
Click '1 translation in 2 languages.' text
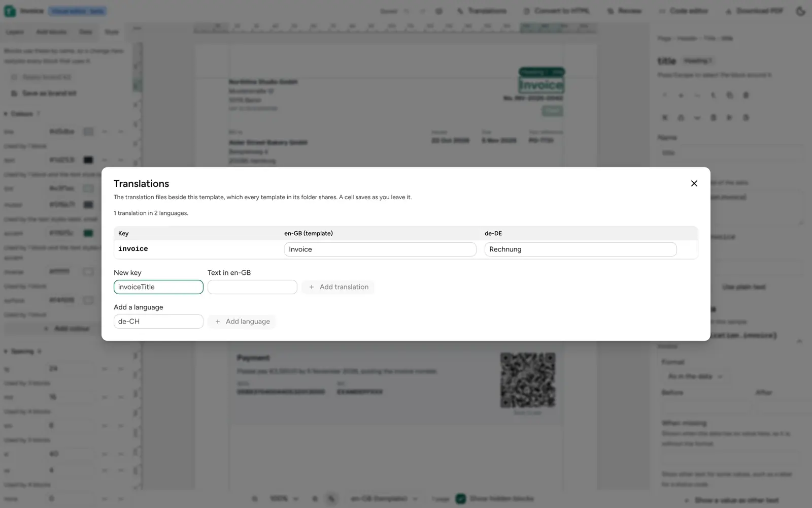(x=151, y=213)
